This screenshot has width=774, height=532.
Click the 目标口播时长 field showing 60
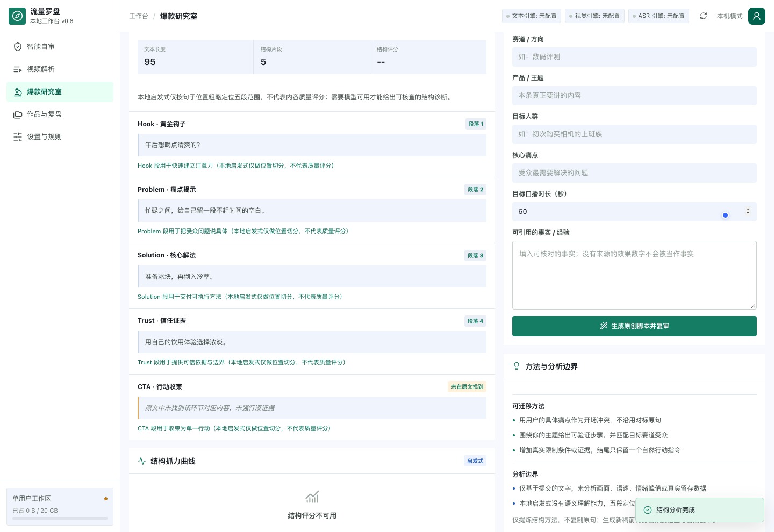tap(634, 212)
